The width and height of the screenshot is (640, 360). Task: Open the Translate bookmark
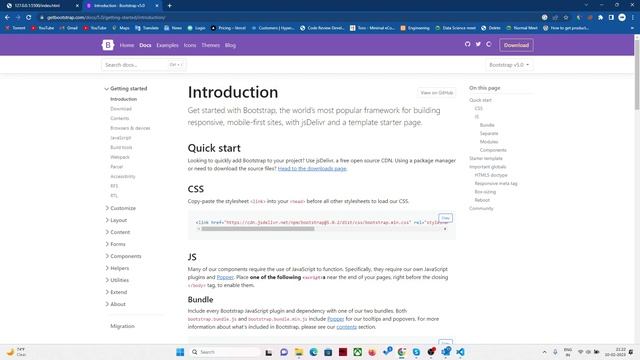point(147,28)
